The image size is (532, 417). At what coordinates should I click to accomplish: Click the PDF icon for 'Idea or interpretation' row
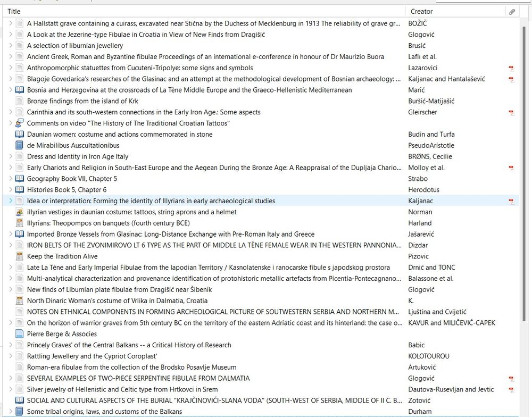click(x=511, y=201)
